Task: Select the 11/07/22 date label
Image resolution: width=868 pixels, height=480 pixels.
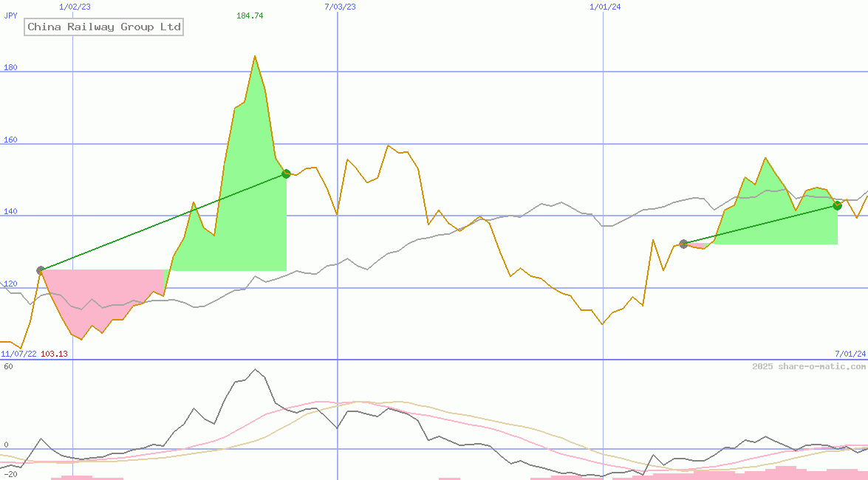Action: click(x=19, y=354)
